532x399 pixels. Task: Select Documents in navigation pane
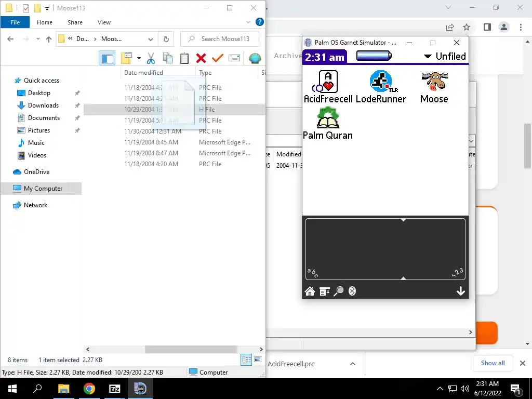pos(44,118)
